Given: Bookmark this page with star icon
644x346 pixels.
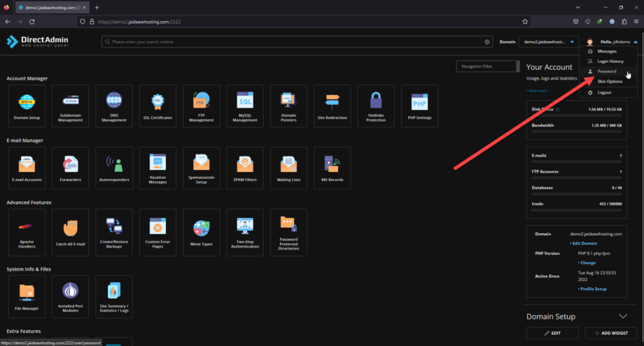Looking at the screenshot, I should 525,22.
